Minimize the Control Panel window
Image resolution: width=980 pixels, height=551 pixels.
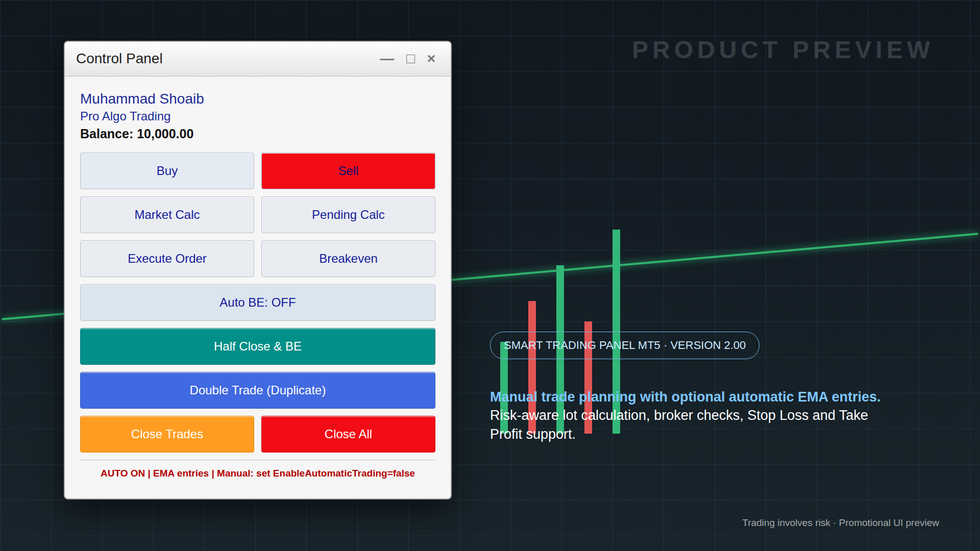click(x=387, y=59)
